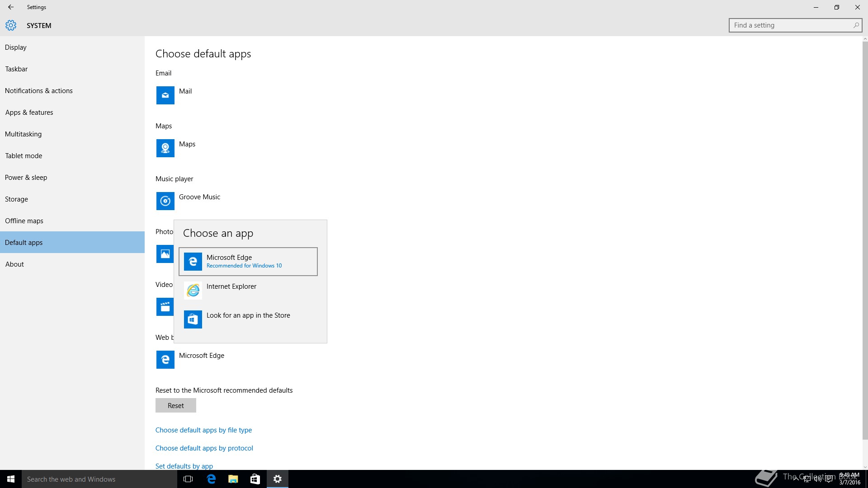This screenshot has height=488, width=868.
Task: Click the Settings gear in the taskbar
Action: pyautogui.click(x=278, y=479)
